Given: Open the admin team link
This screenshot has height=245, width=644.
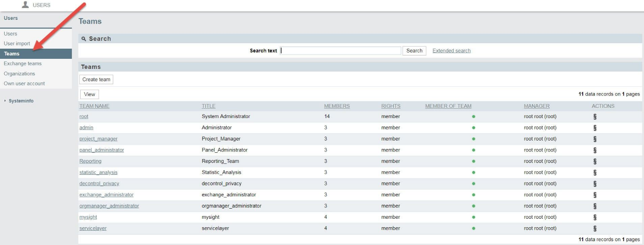Looking at the screenshot, I should tap(86, 128).
